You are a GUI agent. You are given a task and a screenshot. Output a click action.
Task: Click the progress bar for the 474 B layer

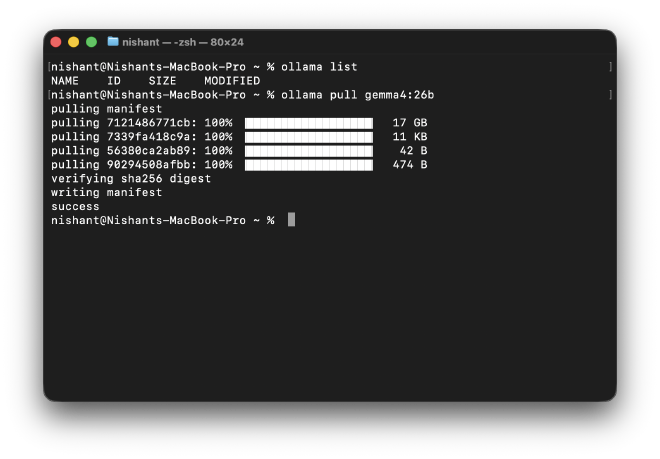[x=309, y=165]
